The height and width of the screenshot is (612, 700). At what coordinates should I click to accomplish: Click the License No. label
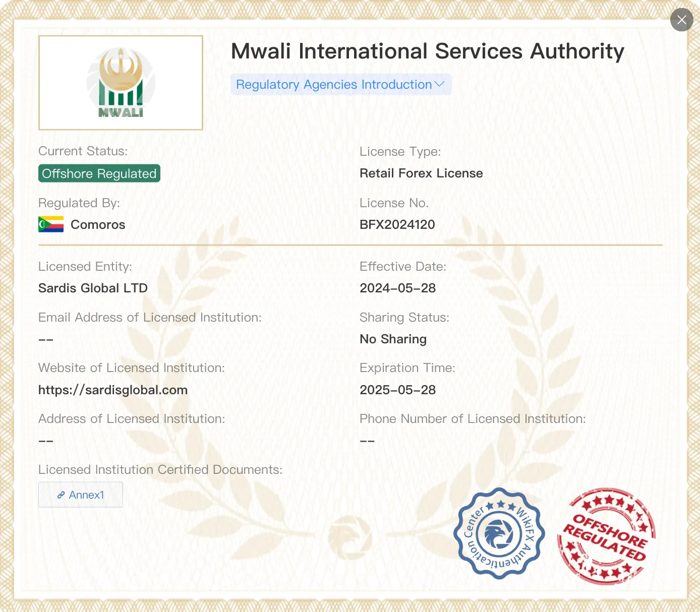pos(394,203)
